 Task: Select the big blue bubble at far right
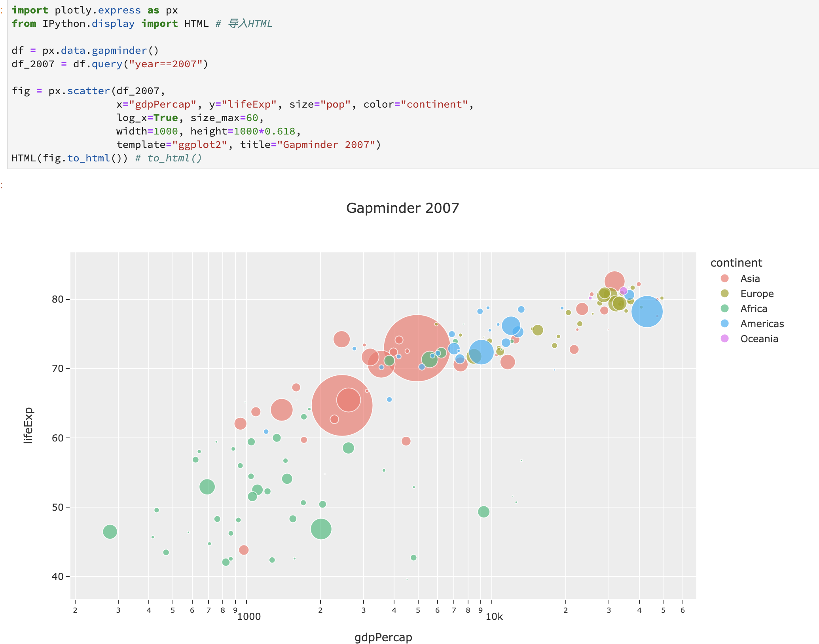click(647, 312)
